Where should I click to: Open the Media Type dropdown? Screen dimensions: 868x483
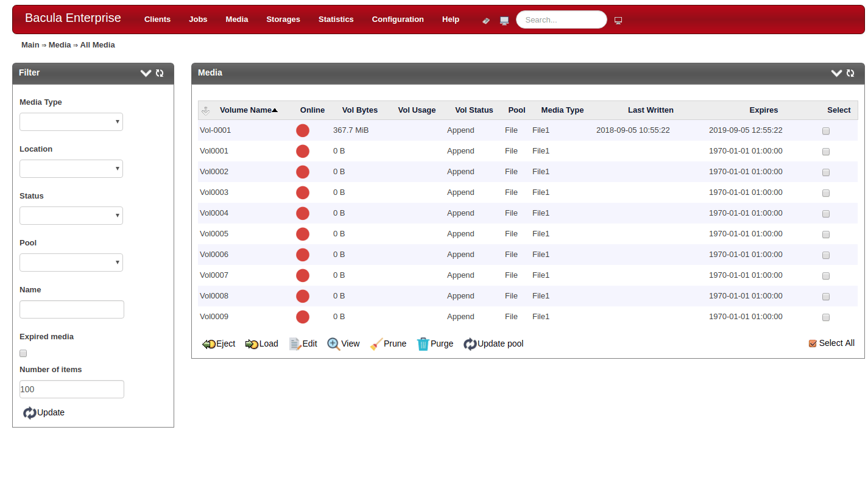click(71, 122)
